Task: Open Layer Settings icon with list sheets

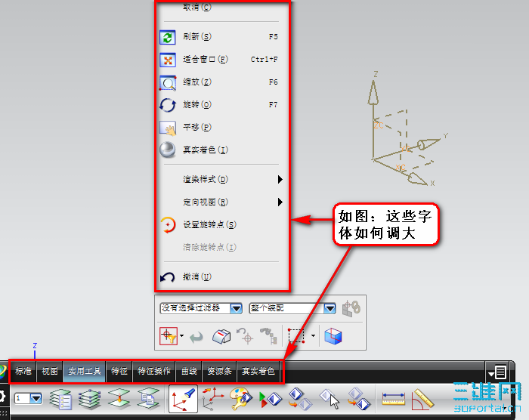Action: (x=60, y=400)
